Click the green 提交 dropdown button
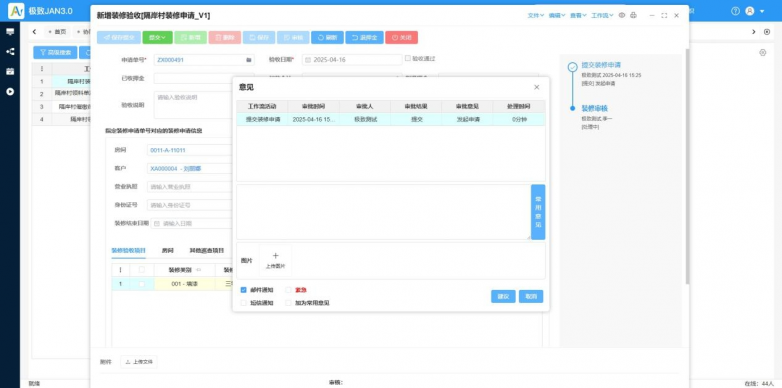782x388 pixels. click(x=157, y=37)
